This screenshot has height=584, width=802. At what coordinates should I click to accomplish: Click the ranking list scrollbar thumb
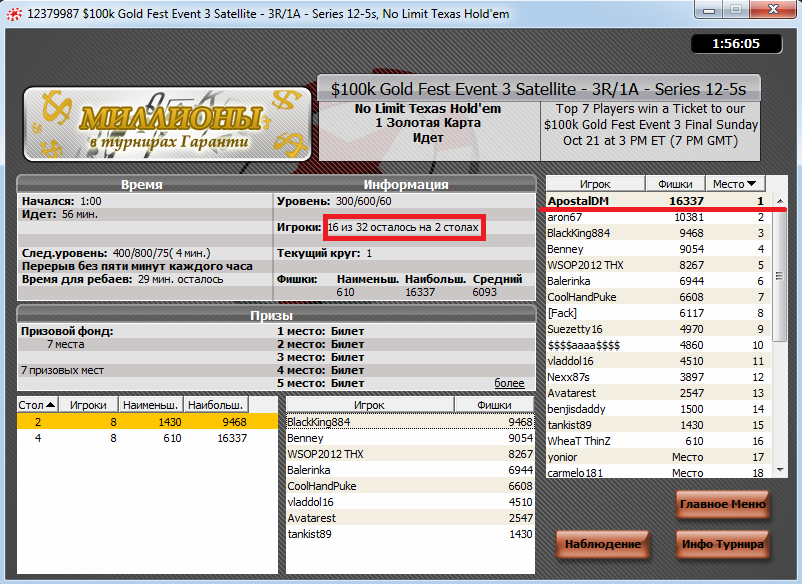tap(780, 276)
